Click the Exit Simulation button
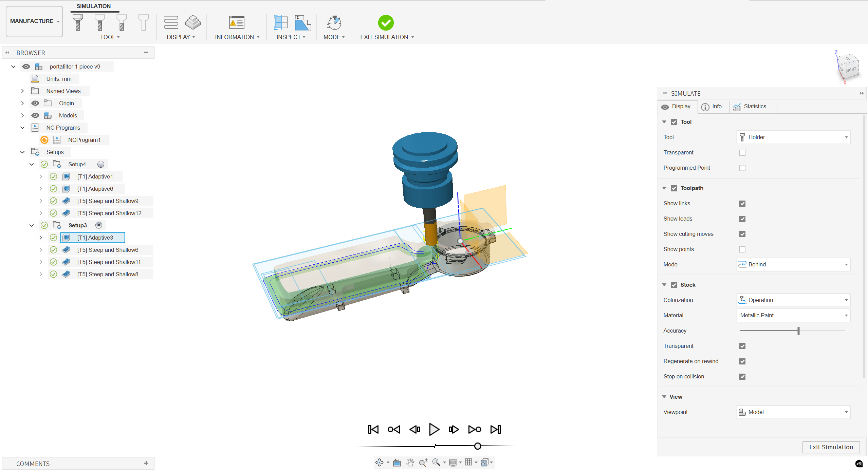868x470 pixels. point(830,447)
